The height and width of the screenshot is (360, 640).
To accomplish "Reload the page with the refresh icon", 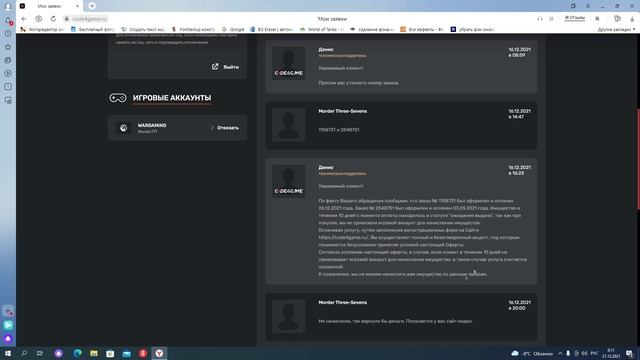I will 53,19.
